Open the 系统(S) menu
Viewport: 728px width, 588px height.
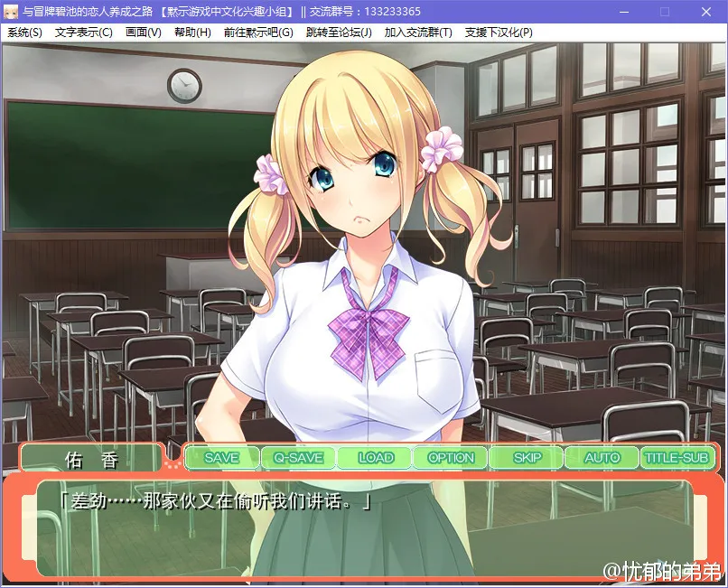coord(25,33)
